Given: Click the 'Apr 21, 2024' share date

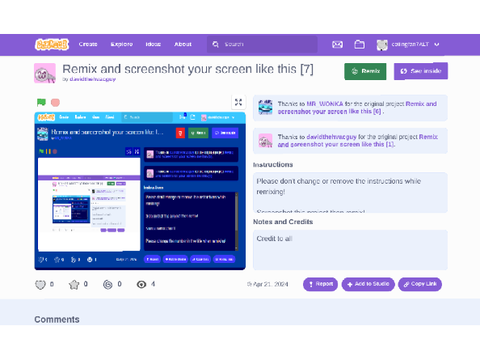Looking at the screenshot, I should [x=271, y=284].
